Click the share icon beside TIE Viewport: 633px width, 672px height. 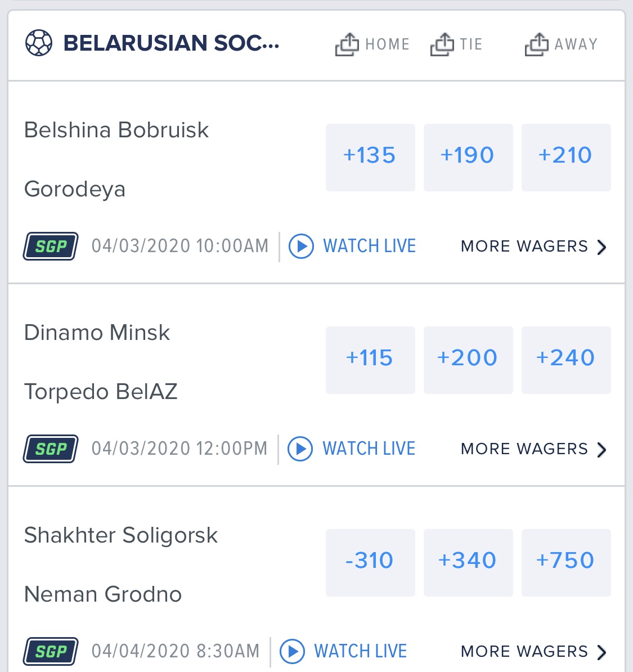point(442,44)
